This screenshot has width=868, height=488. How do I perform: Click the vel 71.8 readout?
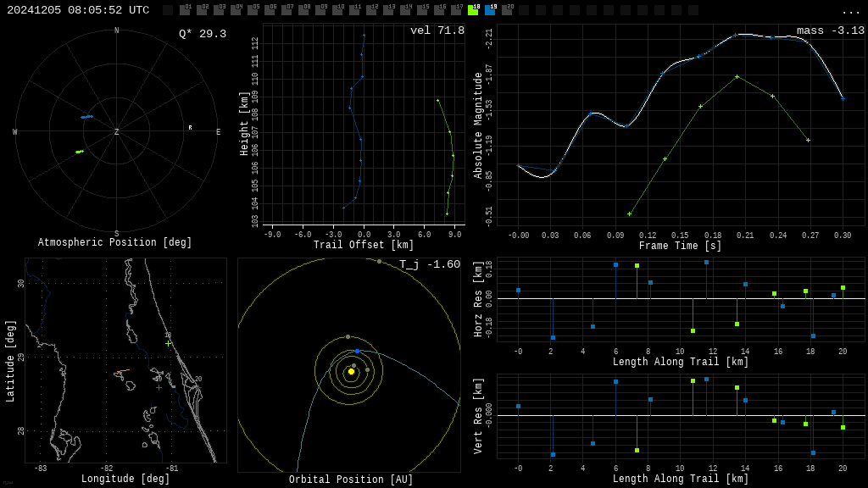(437, 30)
